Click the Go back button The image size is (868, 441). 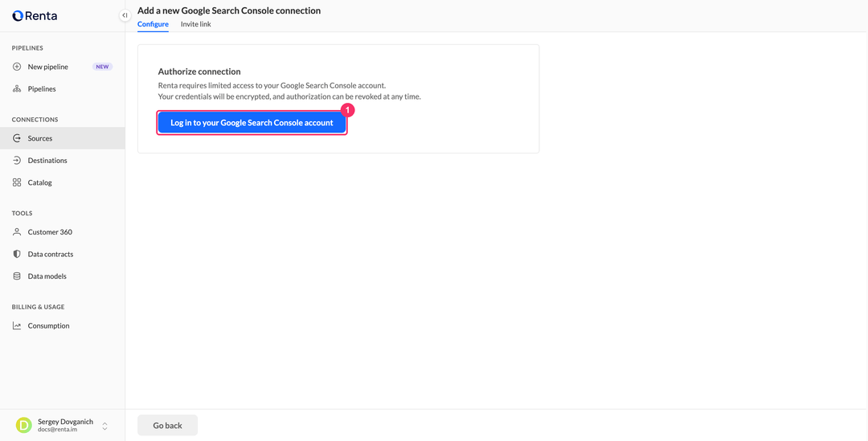tap(167, 426)
